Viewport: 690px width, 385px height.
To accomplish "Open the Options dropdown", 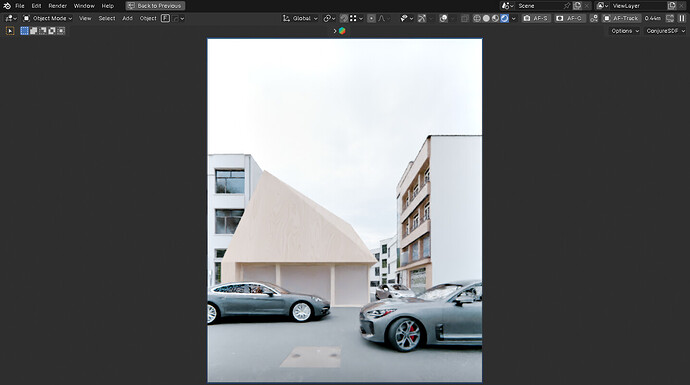I will (624, 31).
